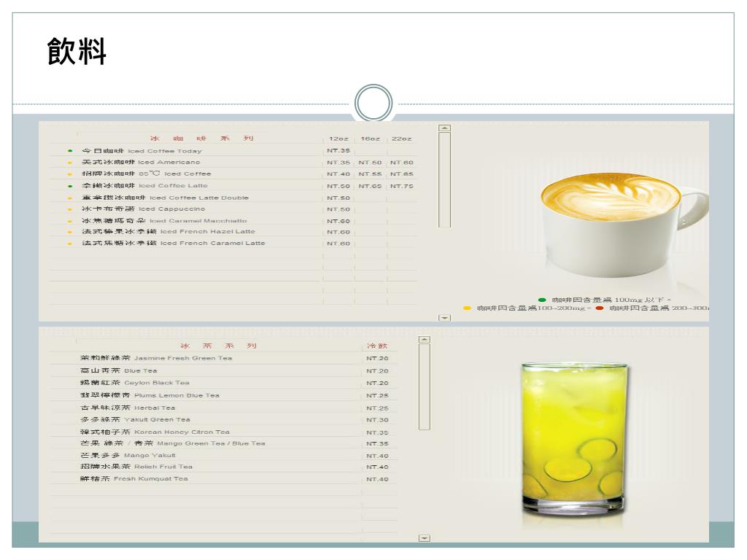Click the scroll-down arrow of the iced coffee menu
The height and width of the screenshot is (560, 747).
pos(444,317)
